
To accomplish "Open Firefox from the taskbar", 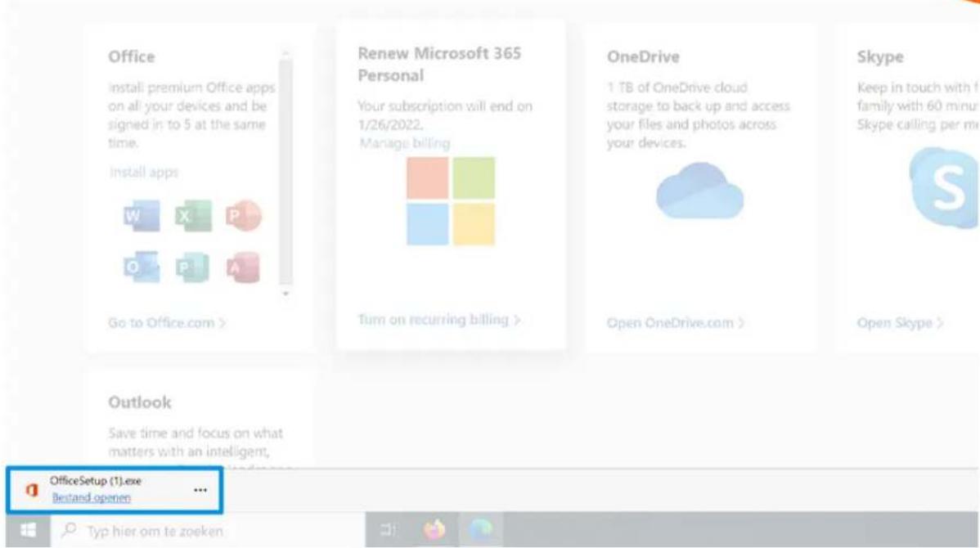I will [434, 531].
